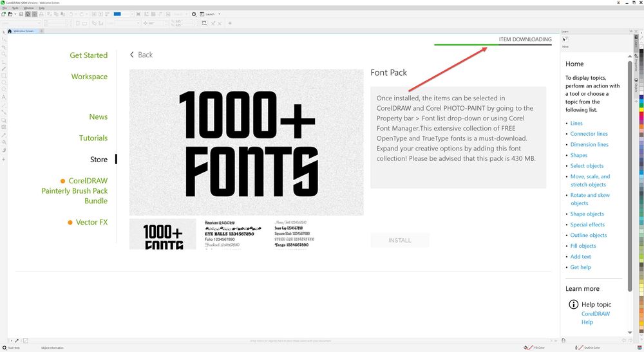Collapse the Learn docker with the arrows icon
The height and width of the screenshot is (352, 644).
[x=631, y=31]
